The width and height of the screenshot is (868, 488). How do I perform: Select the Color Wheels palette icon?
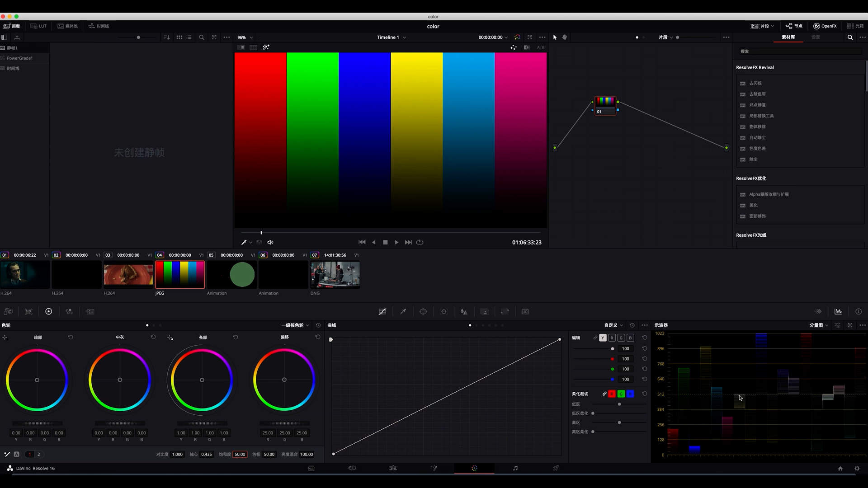pyautogui.click(x=49, y=312)
